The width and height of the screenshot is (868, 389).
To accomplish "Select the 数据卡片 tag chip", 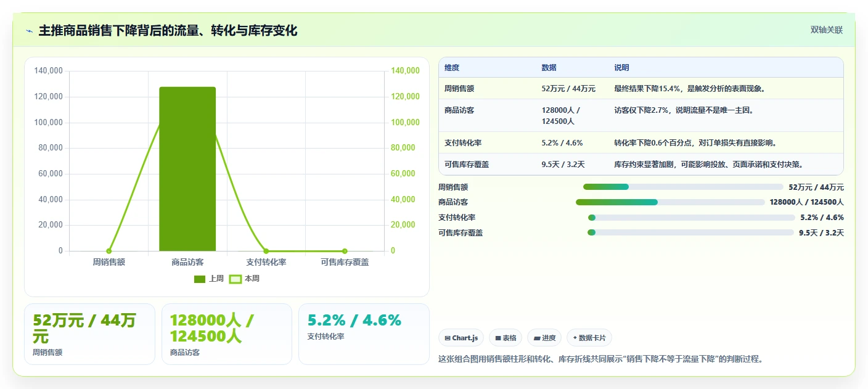I will point(589,338).
